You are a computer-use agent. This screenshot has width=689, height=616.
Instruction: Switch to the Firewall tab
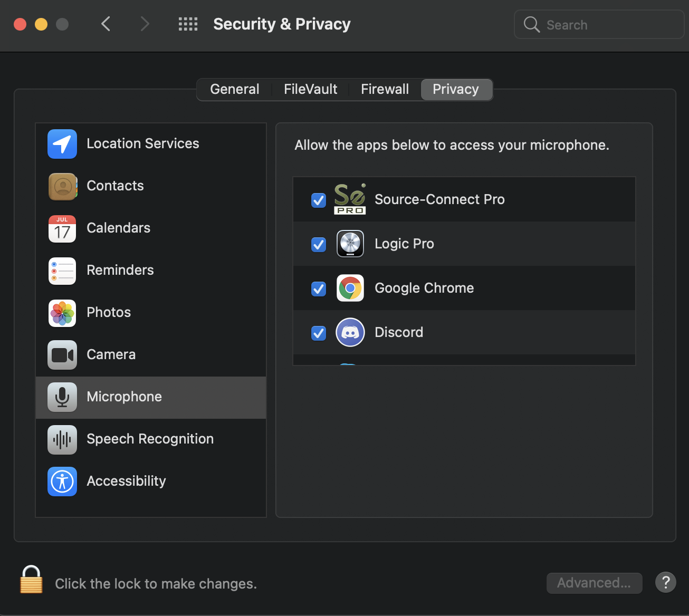pos(385,90)
